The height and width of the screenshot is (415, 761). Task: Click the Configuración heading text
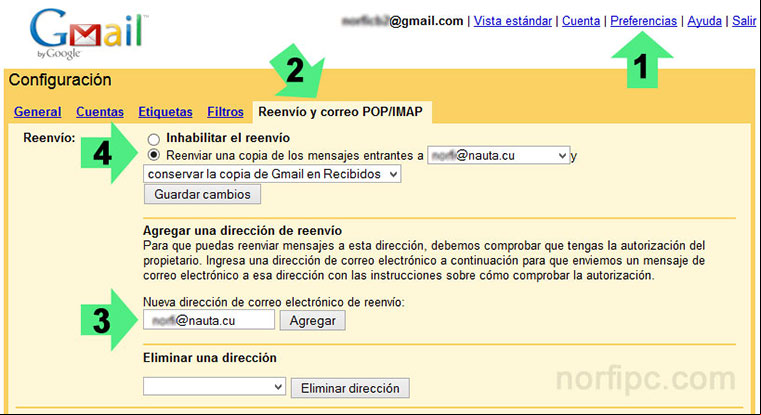pos(60,80)
